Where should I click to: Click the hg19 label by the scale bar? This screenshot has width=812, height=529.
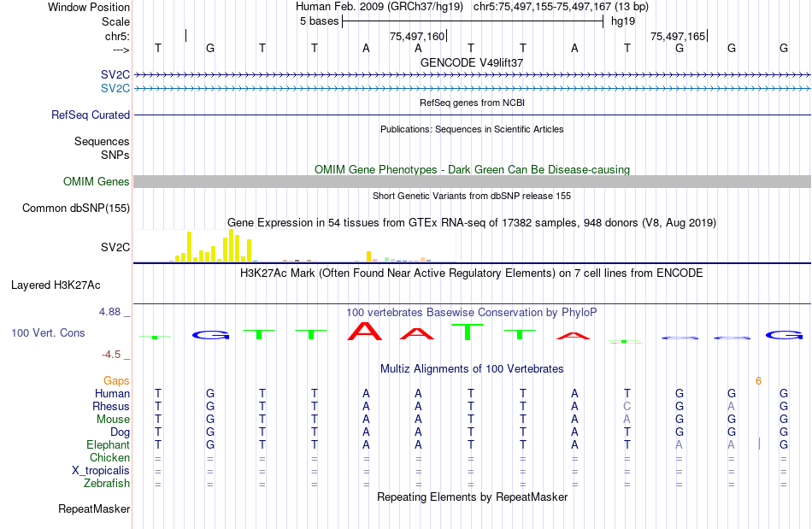(623, 21)
